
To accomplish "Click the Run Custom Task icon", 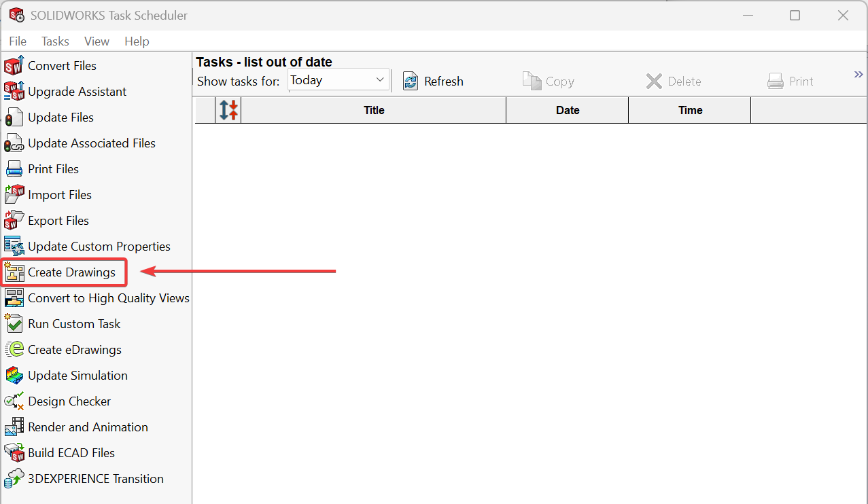I will tap(14, 324).
